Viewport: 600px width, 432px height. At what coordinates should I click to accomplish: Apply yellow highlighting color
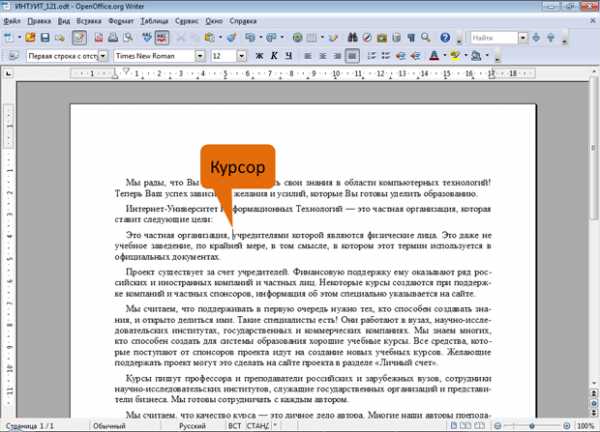tap(455, 56)
